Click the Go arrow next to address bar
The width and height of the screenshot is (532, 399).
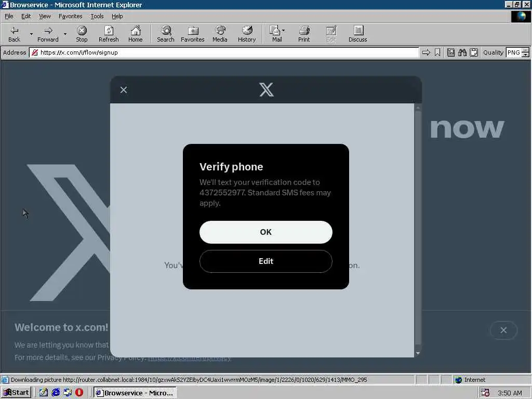pyautogui.click(x=426, y=52)
